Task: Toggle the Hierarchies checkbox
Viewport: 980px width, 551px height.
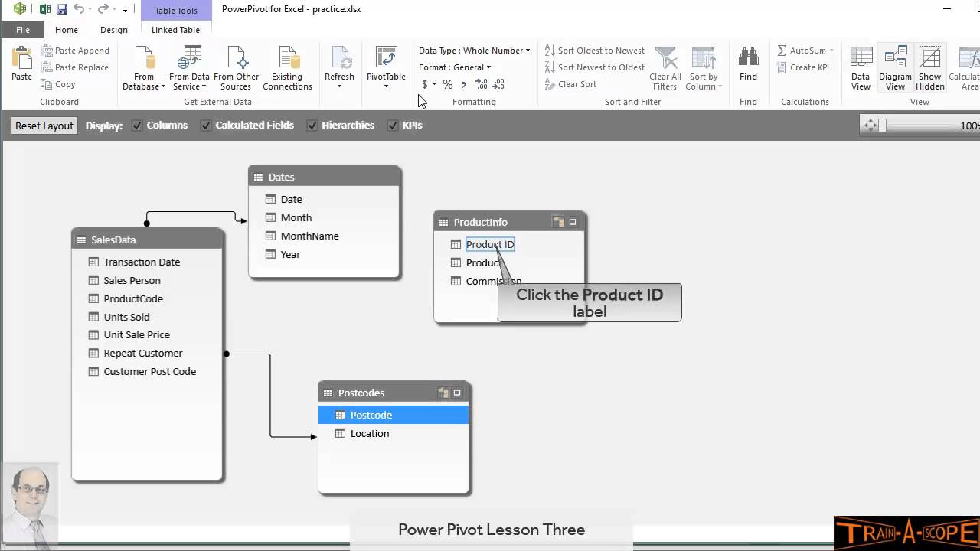Action: point(312,126)
